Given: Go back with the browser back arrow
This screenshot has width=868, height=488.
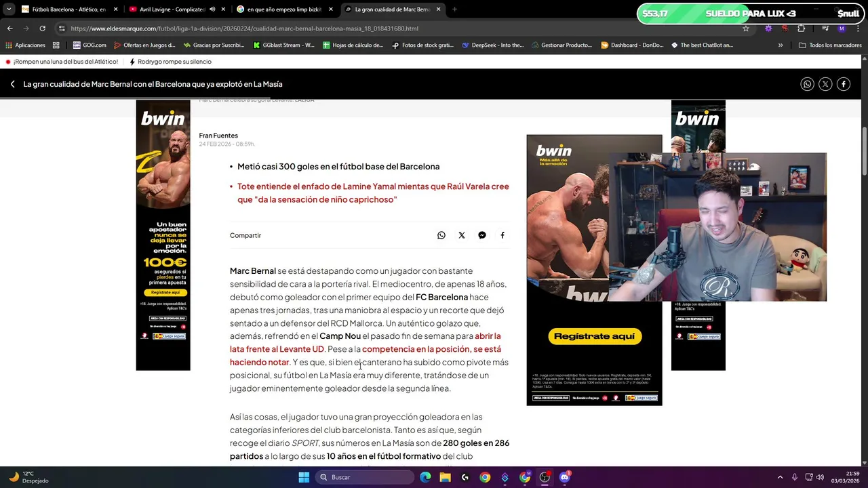Looking at the screenshot, I should point(9,28).
